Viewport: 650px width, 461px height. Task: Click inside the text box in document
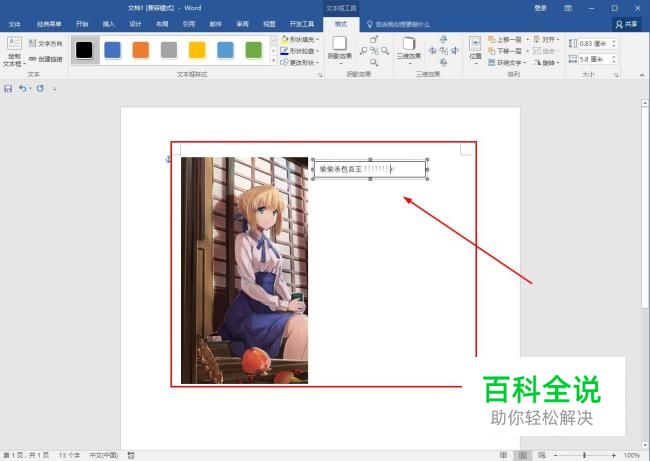click(370, 169)
